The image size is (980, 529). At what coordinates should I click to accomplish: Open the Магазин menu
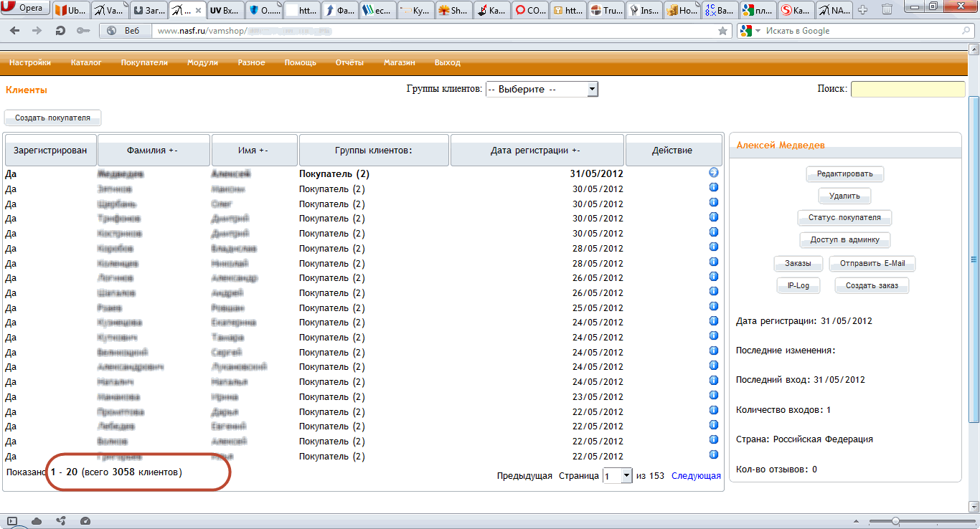click(399, 62)
